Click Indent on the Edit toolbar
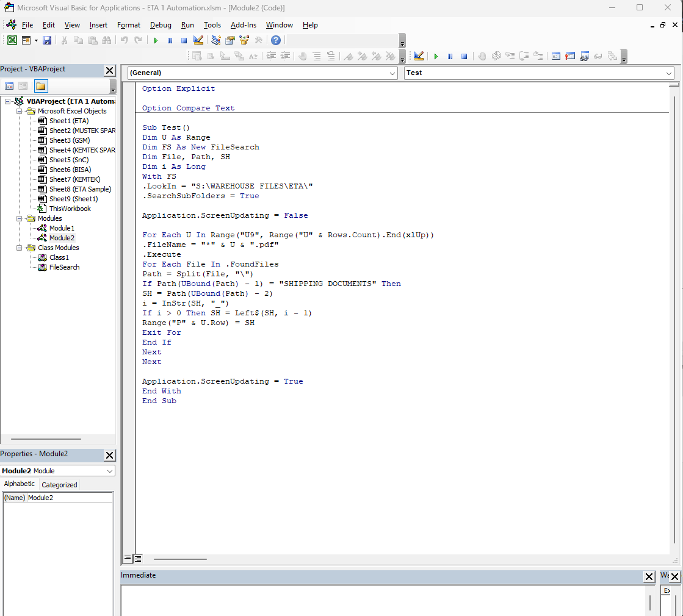The image size is (683, 616). click(x=271, y=56)
